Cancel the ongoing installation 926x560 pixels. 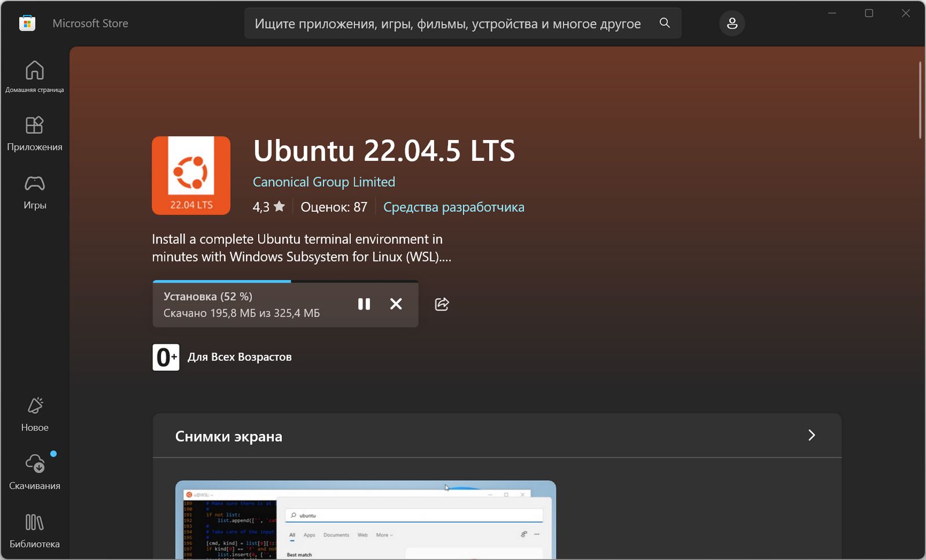396,304
